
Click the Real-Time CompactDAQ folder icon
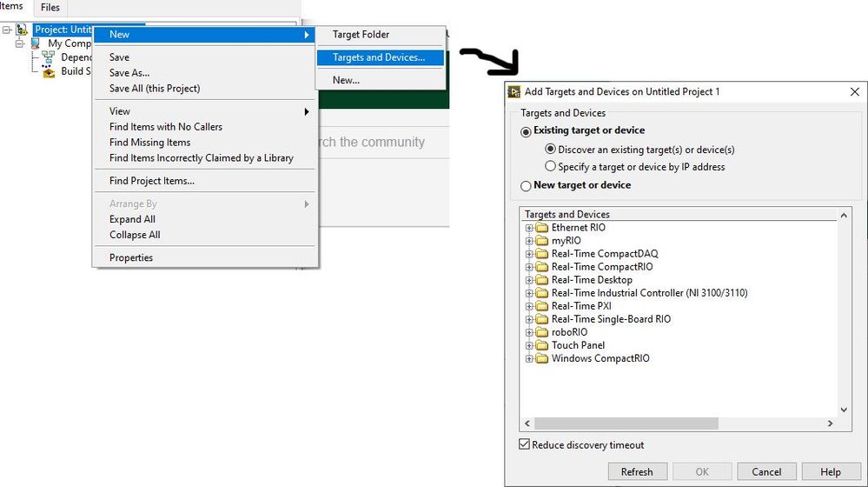pyautogui.click(x=542, y=254)
